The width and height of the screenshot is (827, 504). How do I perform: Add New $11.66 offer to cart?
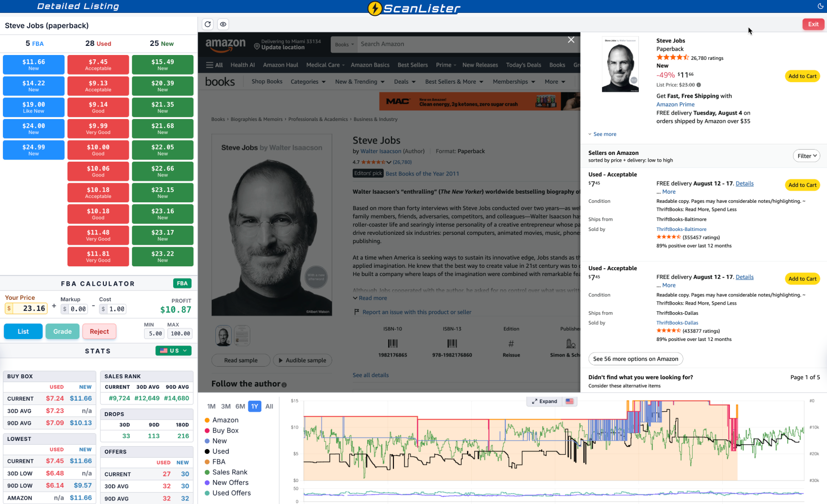tap(803, 76)
